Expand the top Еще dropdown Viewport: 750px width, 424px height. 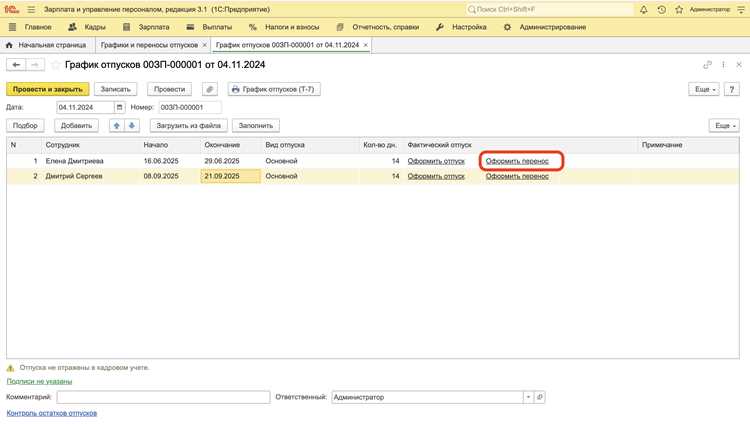pos(704,89)
